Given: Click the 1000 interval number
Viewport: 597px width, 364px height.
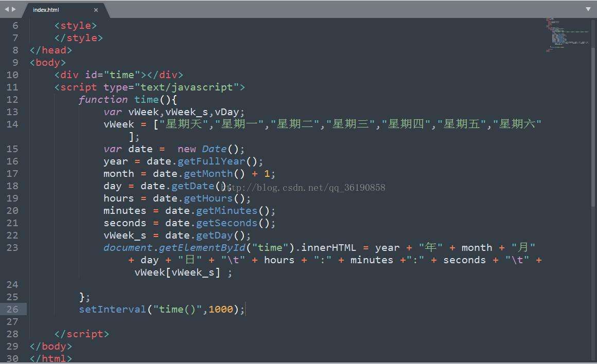Looking at the screenshot, I should coord(221,310).
